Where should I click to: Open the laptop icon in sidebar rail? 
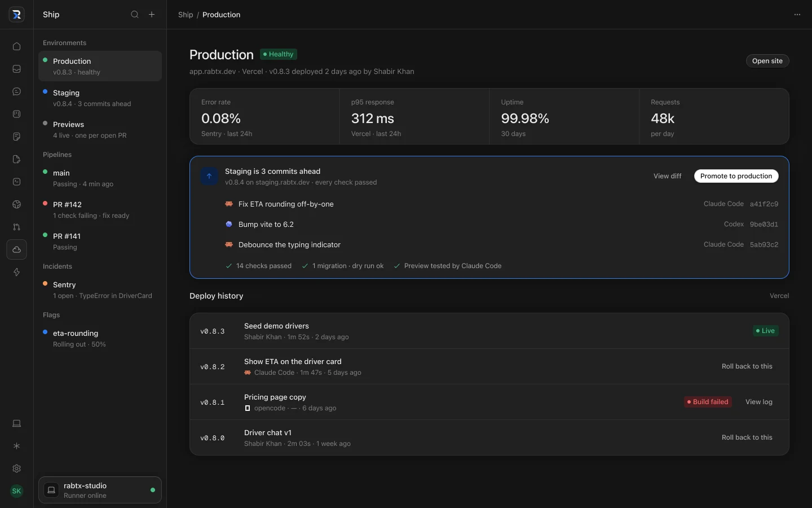click(x=16, y=423)
